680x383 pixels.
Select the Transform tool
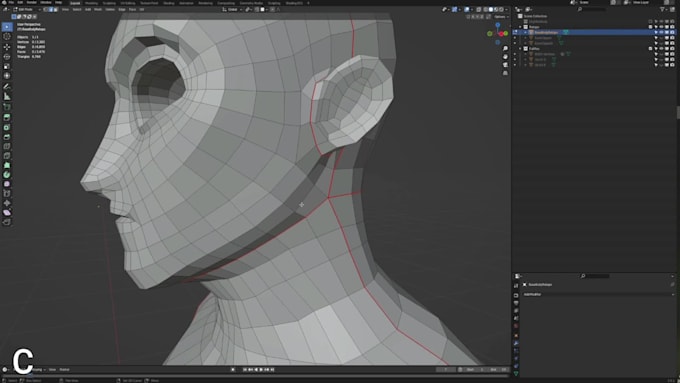[x=7, y=76]
